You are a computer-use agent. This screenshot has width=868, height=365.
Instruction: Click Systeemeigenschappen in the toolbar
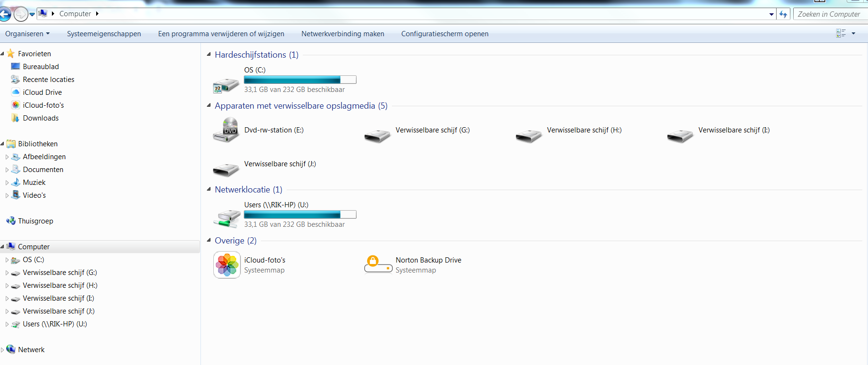pos(104,34)
